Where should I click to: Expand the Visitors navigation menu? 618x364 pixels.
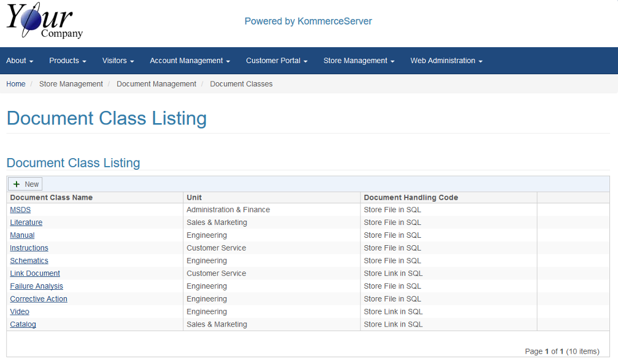pyautogui.click(x=118, y=61)
